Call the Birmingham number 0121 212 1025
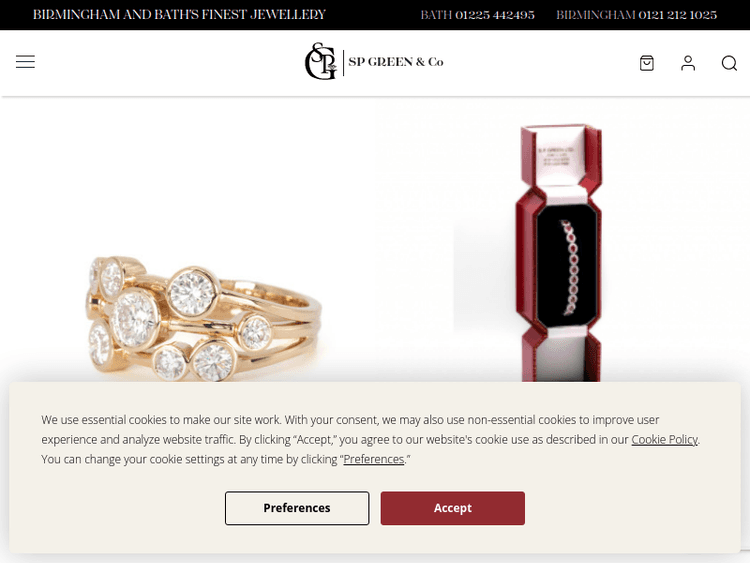Image resolution: width=750 pixels, height=563 pixels. (x=677, y=15)
